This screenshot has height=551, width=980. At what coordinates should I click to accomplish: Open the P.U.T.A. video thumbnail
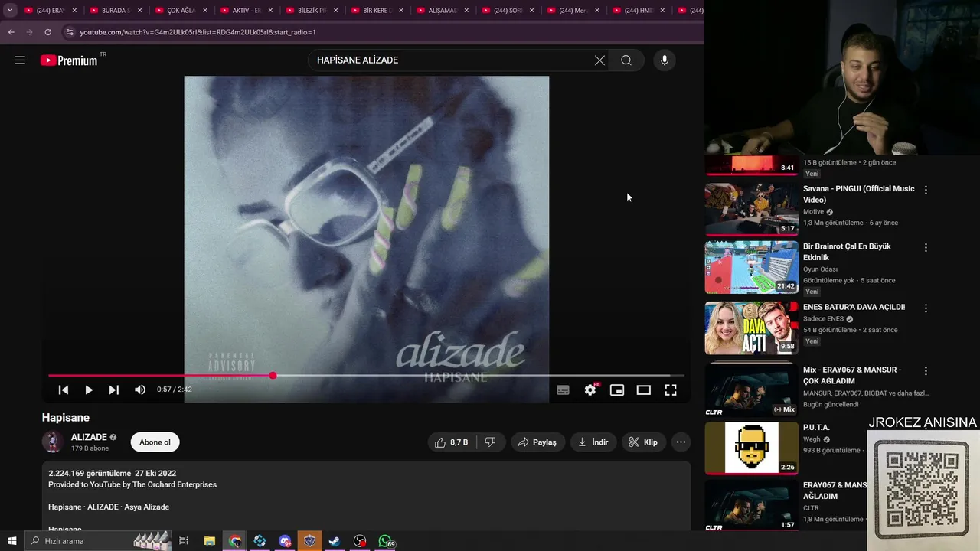tap(751, 448)
